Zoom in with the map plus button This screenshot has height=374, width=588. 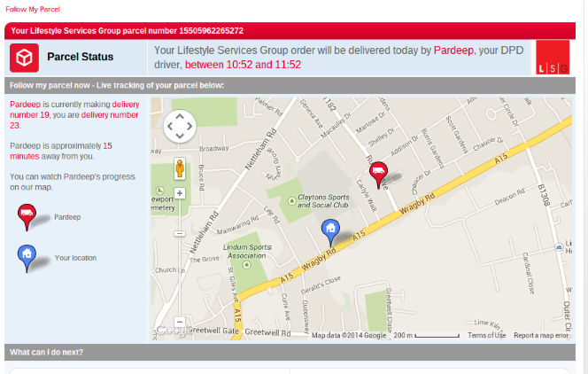click(180, 193)
